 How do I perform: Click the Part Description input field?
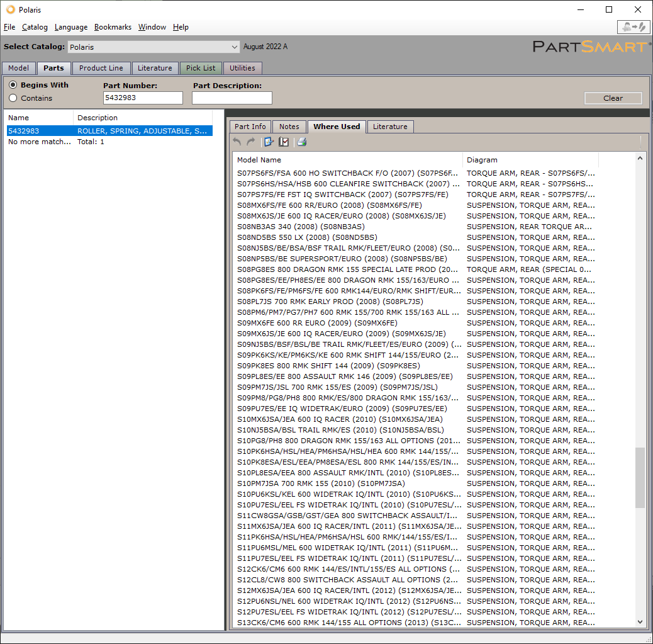pos(232,98)
